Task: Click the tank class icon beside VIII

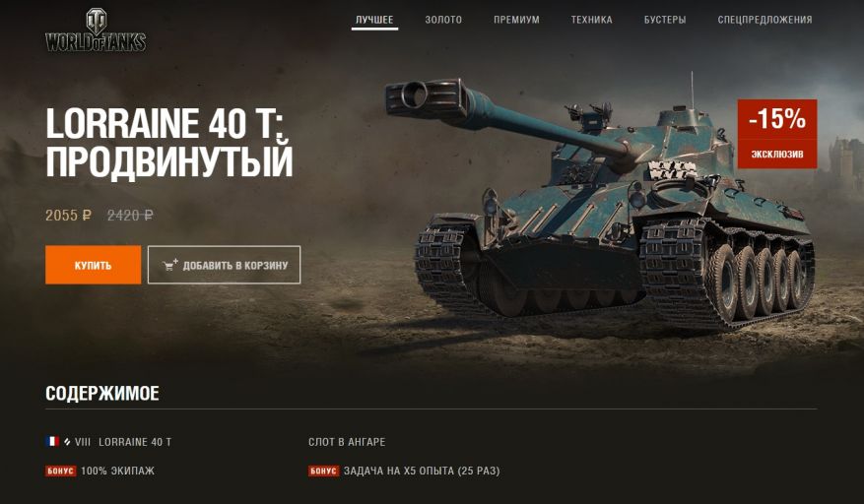Action: (67, 442)
